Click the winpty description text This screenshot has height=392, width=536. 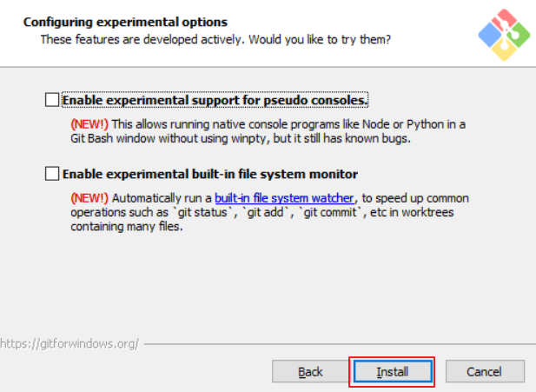coord(268,131)
